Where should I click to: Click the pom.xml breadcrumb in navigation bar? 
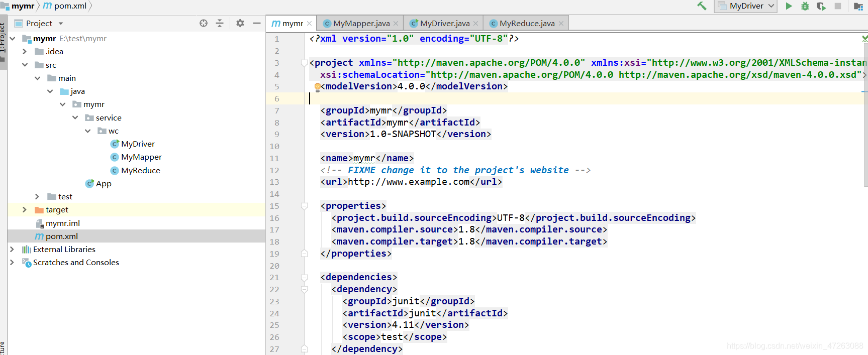(65, 6)
